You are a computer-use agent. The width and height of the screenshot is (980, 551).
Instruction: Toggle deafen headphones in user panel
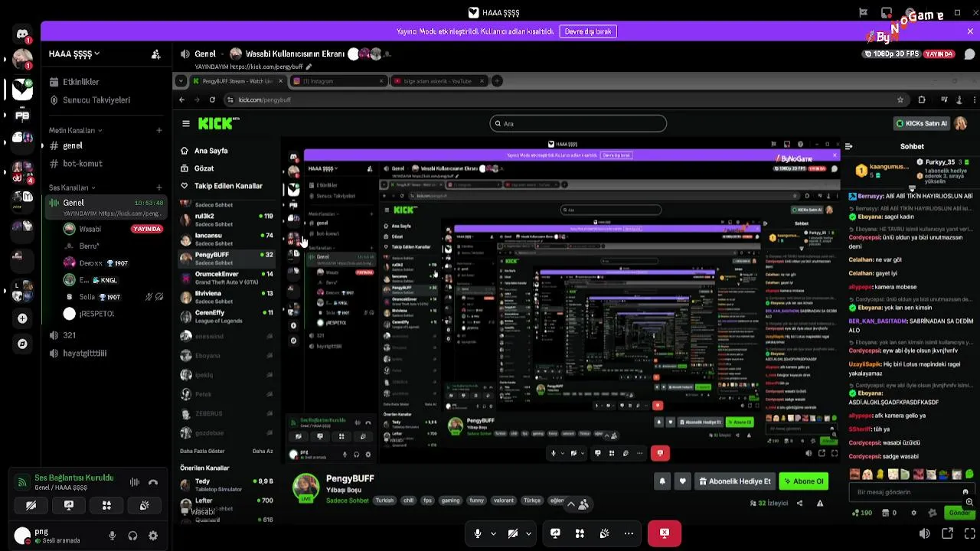(133, 536)
